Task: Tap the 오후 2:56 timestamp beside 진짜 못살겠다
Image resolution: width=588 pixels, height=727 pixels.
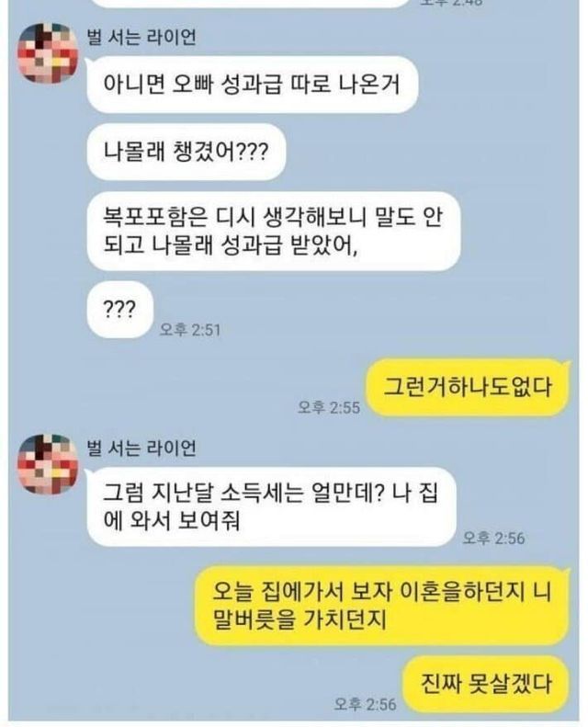Action: pos(365,704)
